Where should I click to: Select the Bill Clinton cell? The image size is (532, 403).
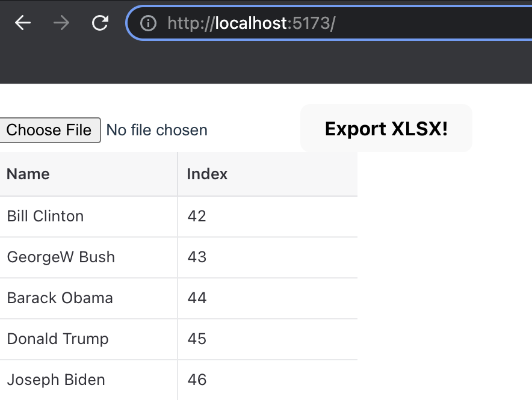coord(45,216)
